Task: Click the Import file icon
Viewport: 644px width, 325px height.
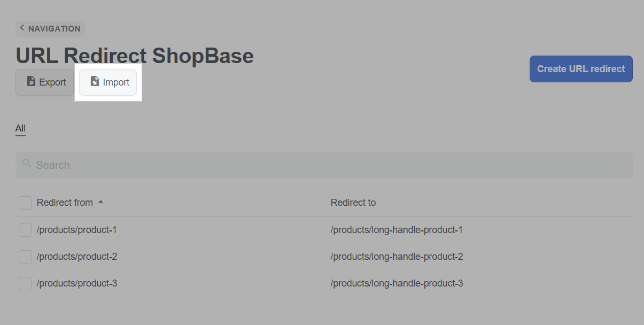Action: [95, 81]
